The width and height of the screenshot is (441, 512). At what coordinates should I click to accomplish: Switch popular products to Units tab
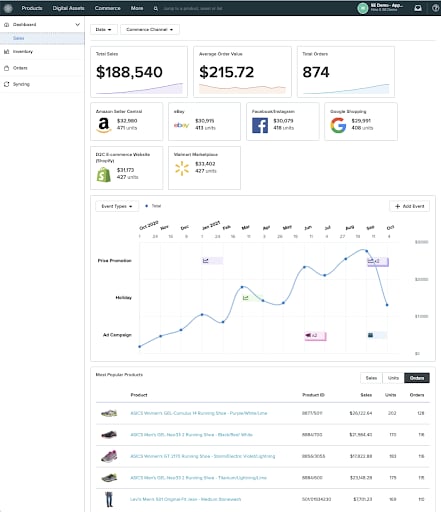coord(393,378)
